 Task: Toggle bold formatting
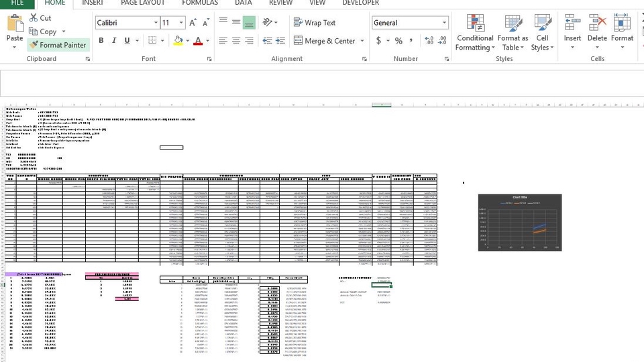(102, 41)
